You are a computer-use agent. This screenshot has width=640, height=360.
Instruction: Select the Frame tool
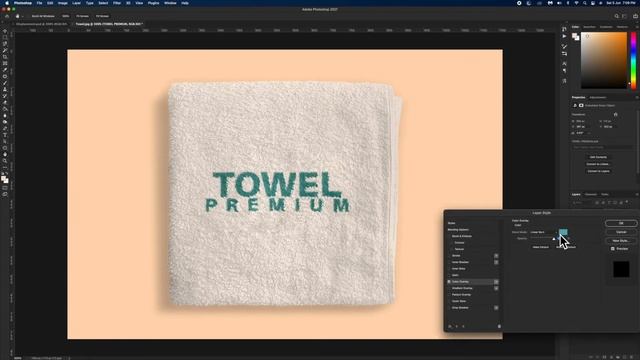pyautogui.click(x=5, y=64)
